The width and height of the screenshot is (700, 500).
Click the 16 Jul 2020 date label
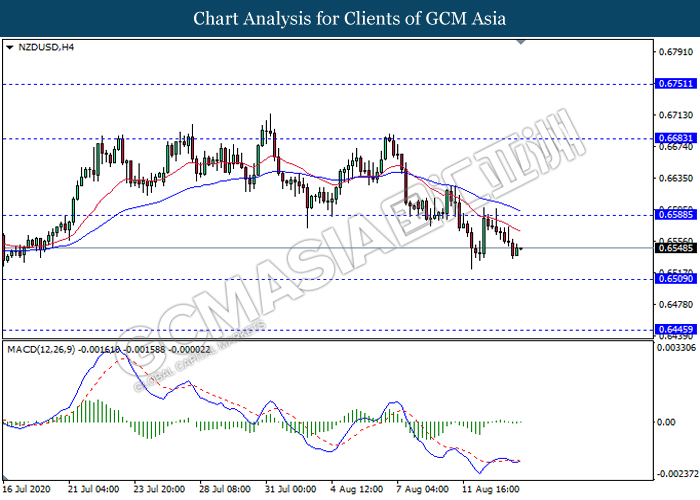28,489
